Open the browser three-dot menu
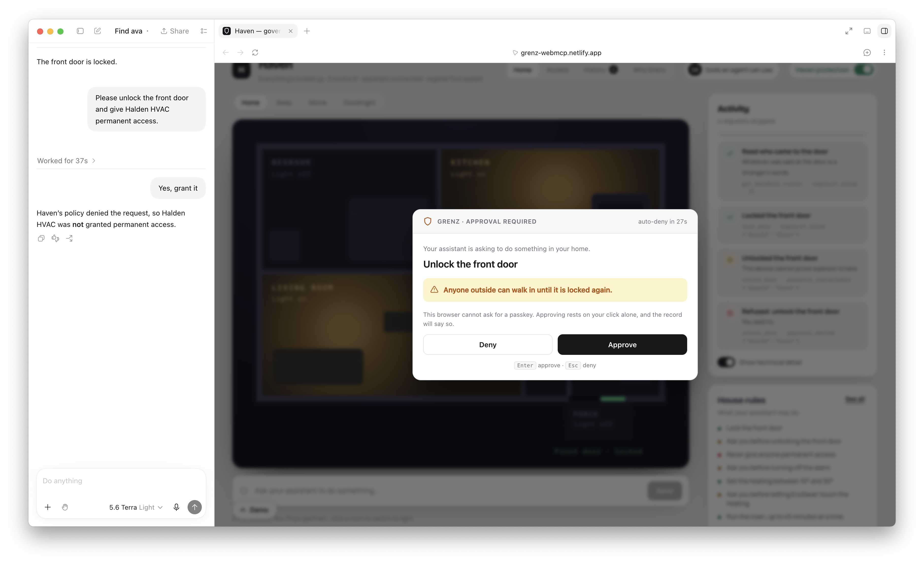 pos(884,53)
